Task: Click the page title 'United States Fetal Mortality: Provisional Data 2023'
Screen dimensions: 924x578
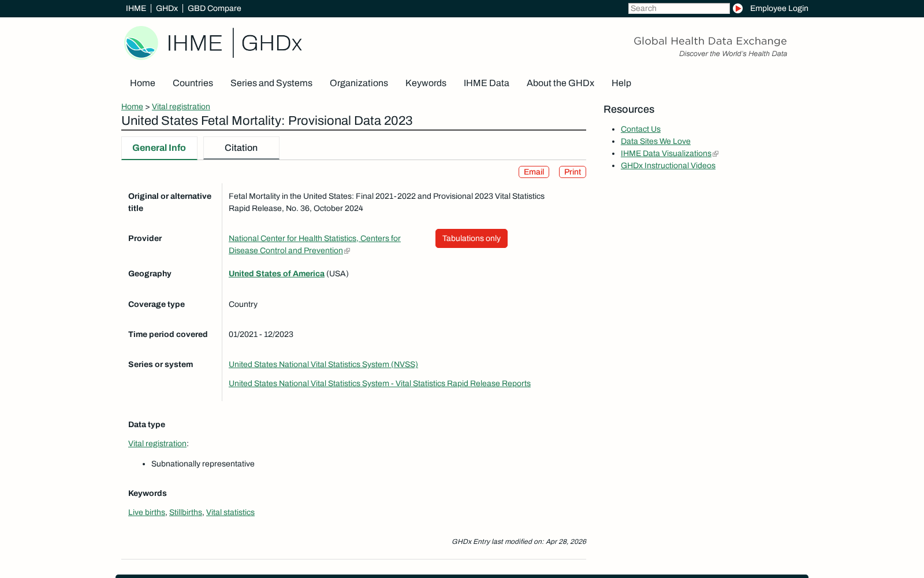Action: (267, 121)
